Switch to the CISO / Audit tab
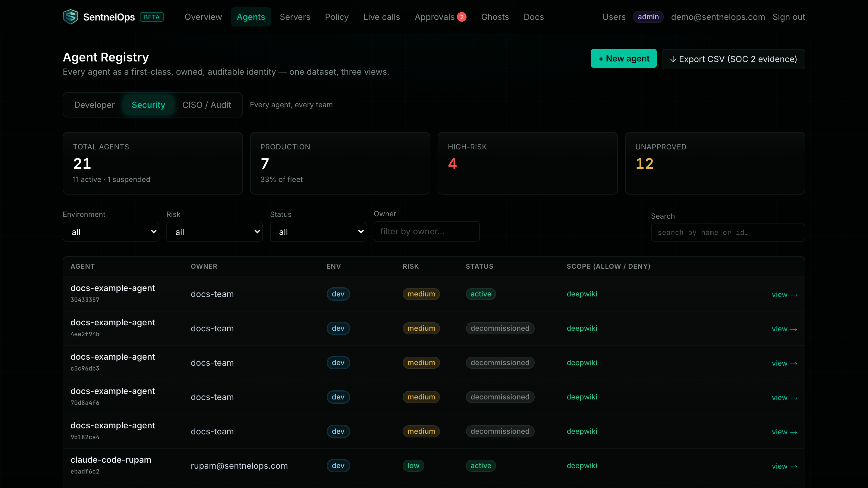Screen dimensions: 868x488 [x=206, y=105]
